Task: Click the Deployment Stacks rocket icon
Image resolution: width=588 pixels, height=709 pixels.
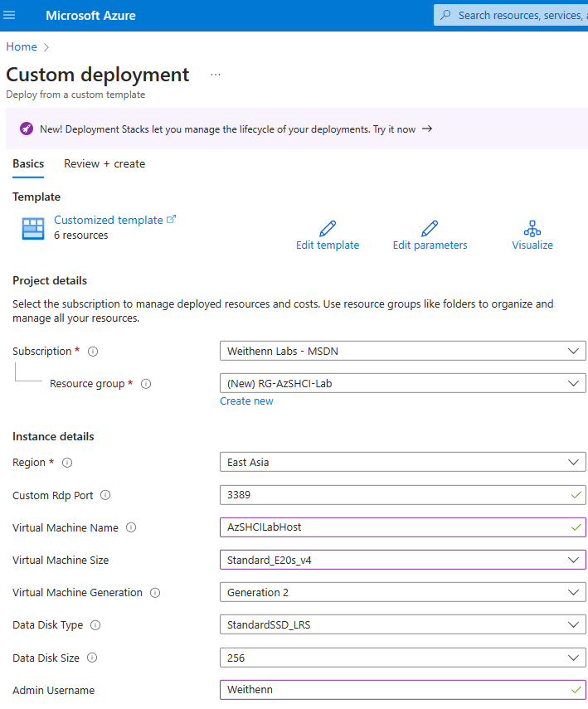Action: 27,129
